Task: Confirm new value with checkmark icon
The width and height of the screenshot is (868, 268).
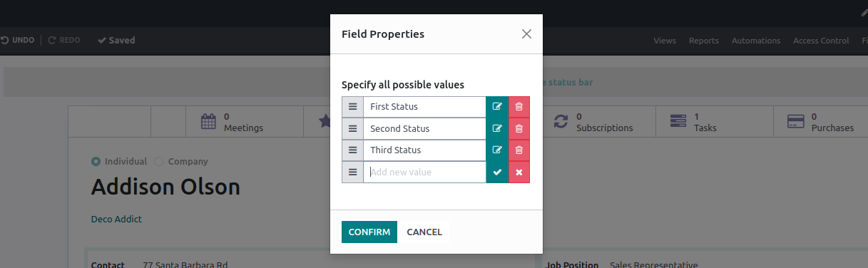Action: pyautogui.click(x=497, y=172)
